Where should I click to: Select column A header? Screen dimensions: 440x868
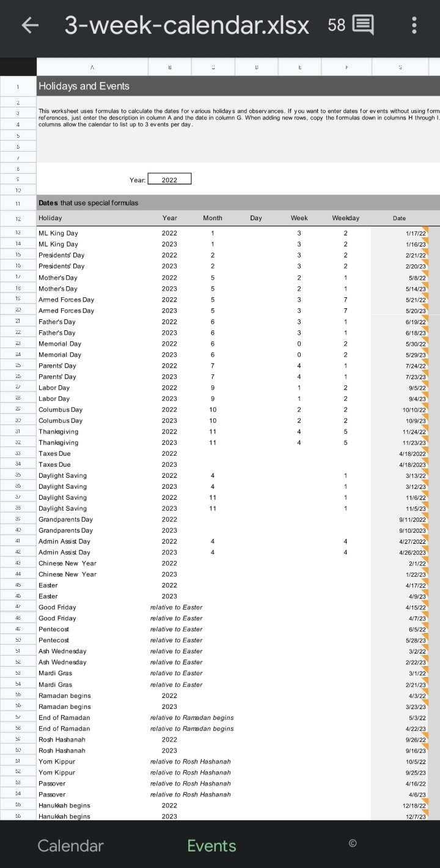click(x=92, y=67)
